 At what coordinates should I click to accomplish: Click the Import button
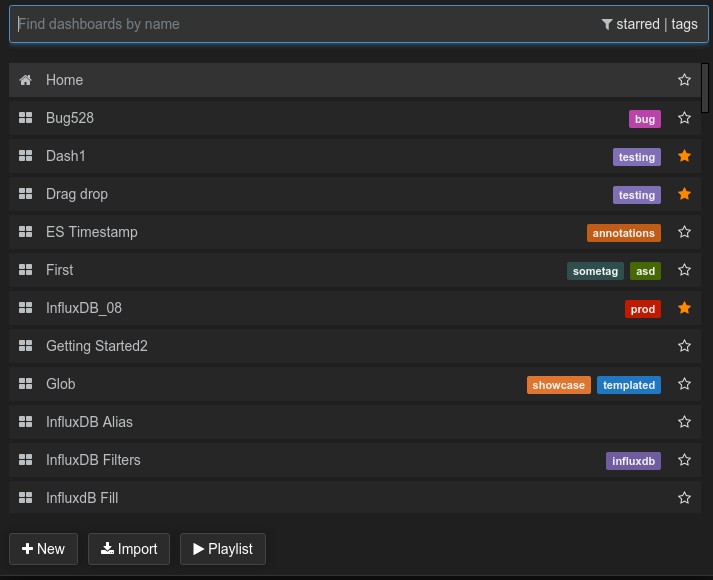pos(127,549)
